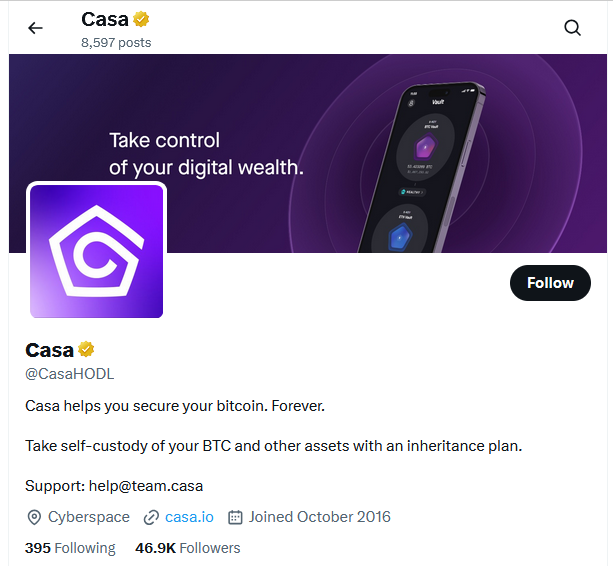Click the 8,597 posts count
Viewport: 613px width, 566px height.
[x=116, y=43]
